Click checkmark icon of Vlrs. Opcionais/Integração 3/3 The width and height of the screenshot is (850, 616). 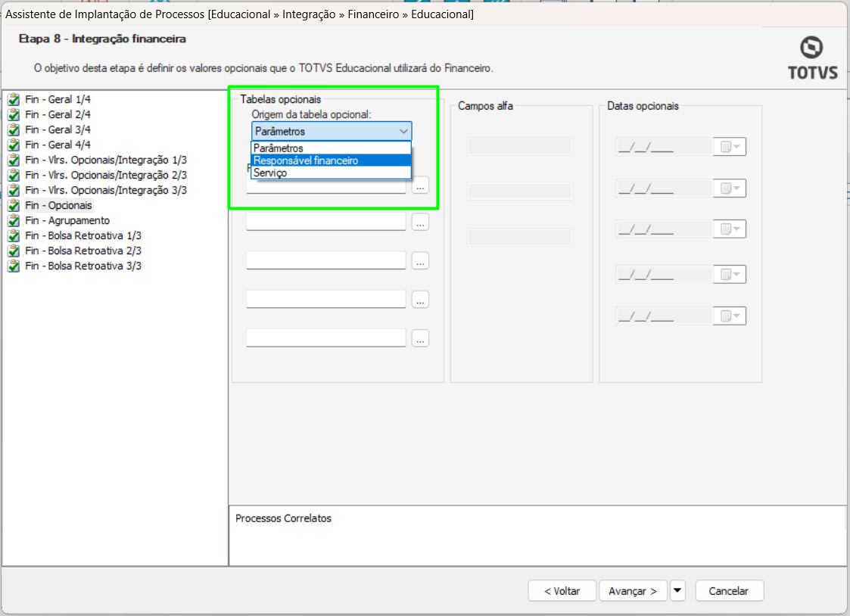(14, 191)
